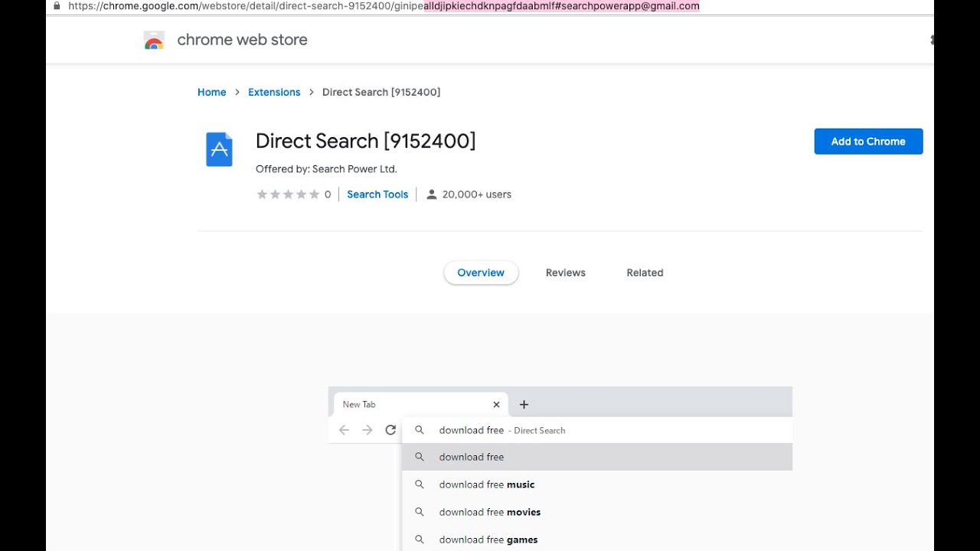The height and width of the screenshot is (551, 980).
Task: Click magnifier icon in the Direct Search omnibox row
Action: point(420,430)
